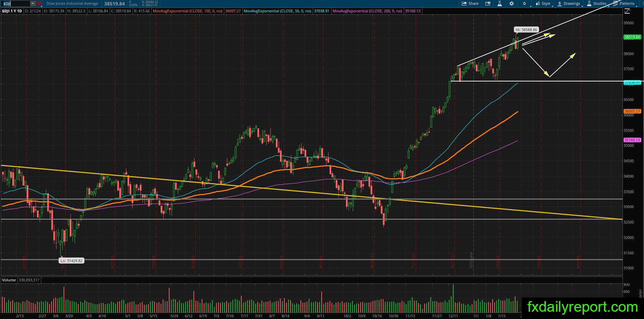Click the magenta 35160.13 EMA price tag

pos(632,140)
